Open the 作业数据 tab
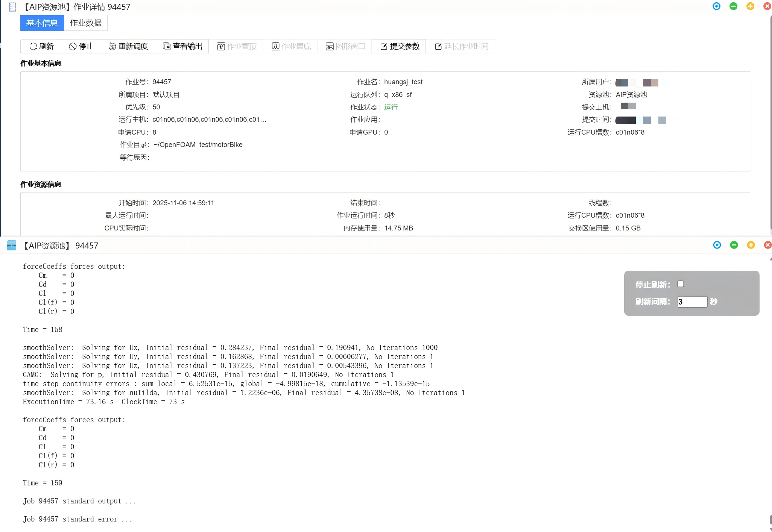The height and width of the screenshot is (532, 772). (x=86, y=23)
